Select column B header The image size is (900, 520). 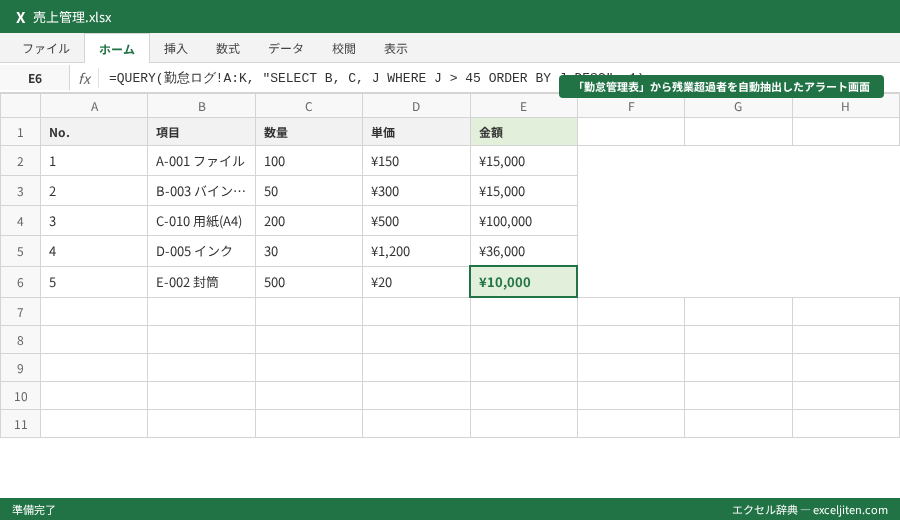(x=201, y=107)
